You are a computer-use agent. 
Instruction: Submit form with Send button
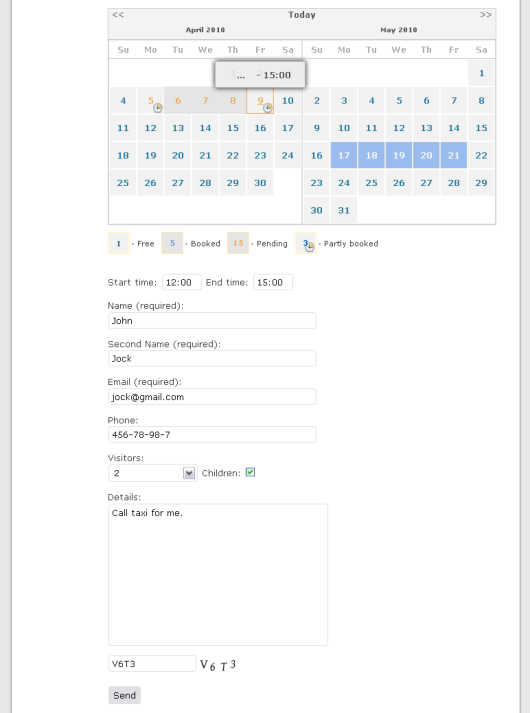pos(125,695)
